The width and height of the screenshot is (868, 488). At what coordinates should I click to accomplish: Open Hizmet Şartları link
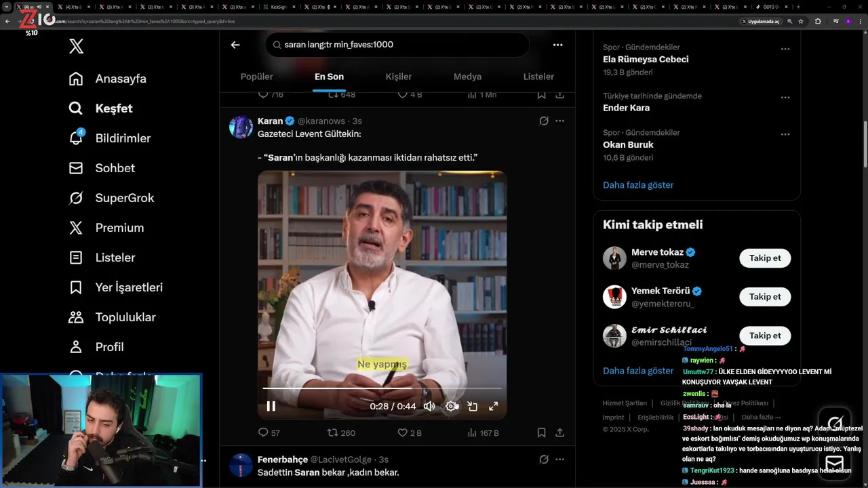[x=625, y=403]
